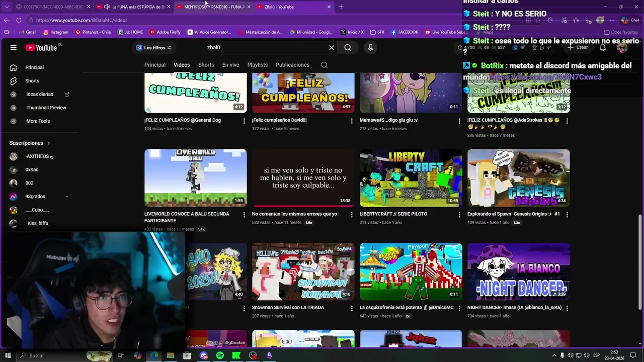Go back with browser back arrow
The image size is (644, 362).
click(x=7, y=20)
